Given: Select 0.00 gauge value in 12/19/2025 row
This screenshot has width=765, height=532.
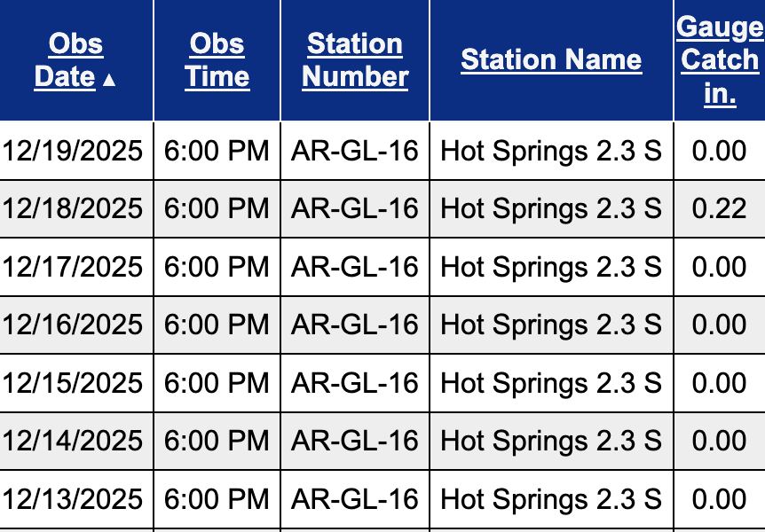Looking at the screenshot, I should (x=719, y=151).
